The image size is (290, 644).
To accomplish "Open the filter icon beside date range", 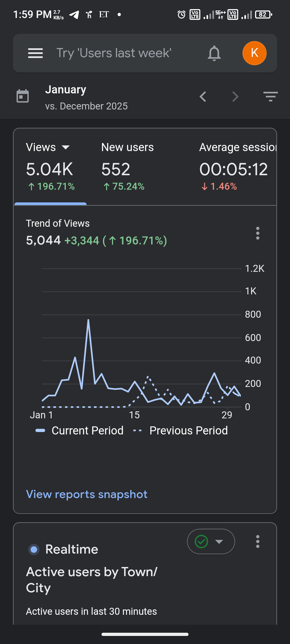I will (270, 97).
